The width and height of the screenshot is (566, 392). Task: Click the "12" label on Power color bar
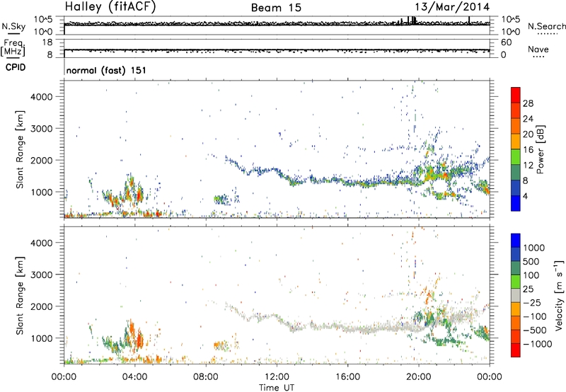click(528, 166)
